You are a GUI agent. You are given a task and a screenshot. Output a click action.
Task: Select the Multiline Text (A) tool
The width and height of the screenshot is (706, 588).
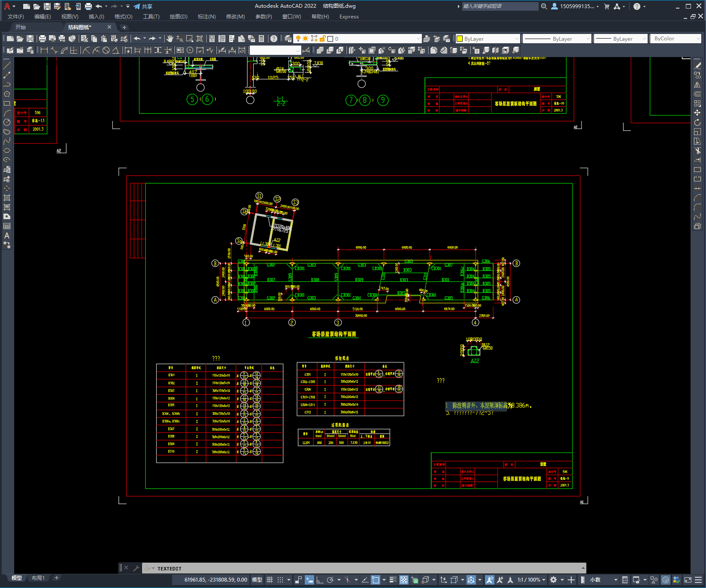point(7,235)
